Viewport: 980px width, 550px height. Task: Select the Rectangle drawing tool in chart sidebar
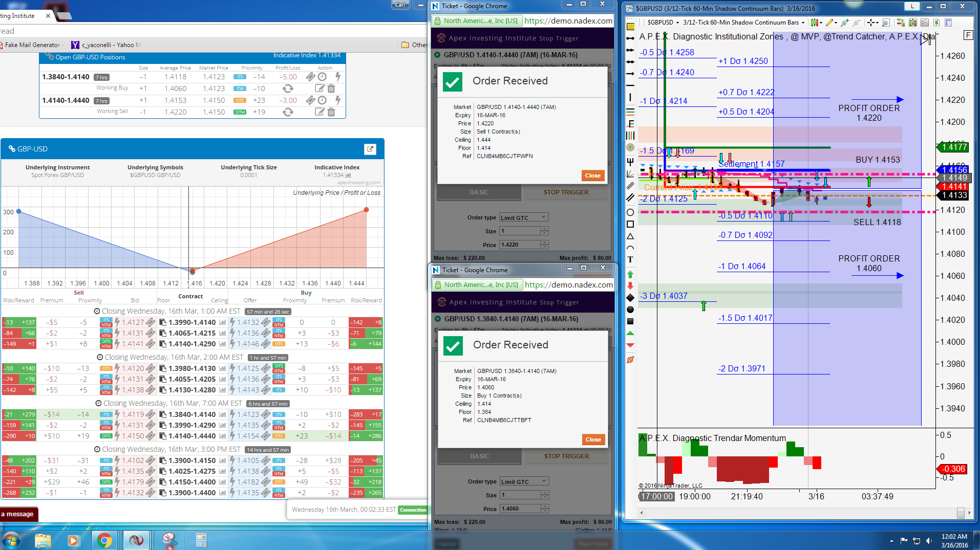coord(630,224)
